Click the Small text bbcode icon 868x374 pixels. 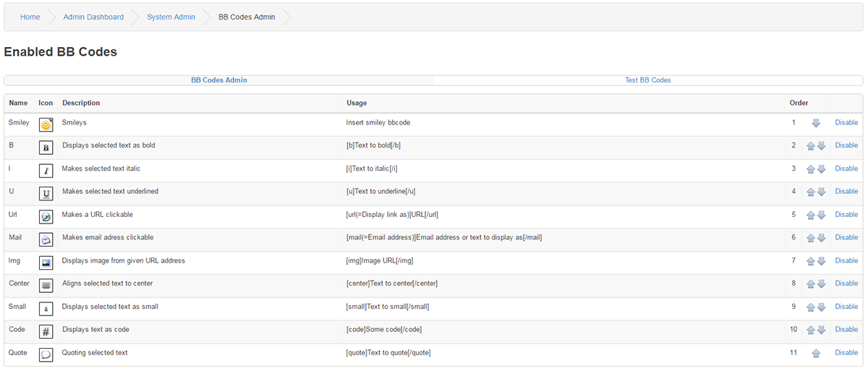click(46, 309)
